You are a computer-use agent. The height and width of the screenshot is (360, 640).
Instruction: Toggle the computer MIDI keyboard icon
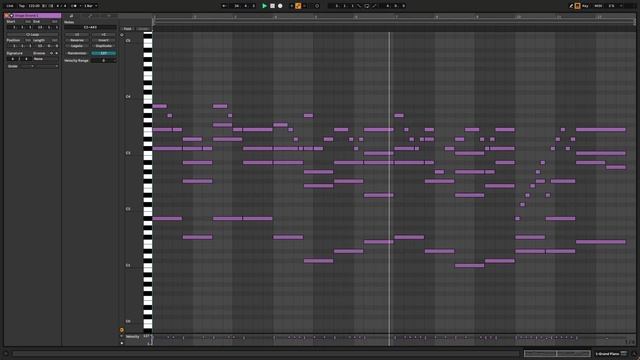(578, 6)
